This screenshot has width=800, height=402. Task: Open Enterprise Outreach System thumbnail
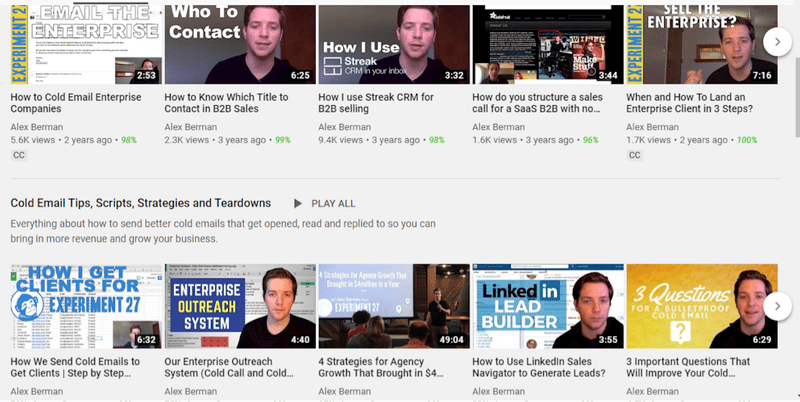coord(240,306)
